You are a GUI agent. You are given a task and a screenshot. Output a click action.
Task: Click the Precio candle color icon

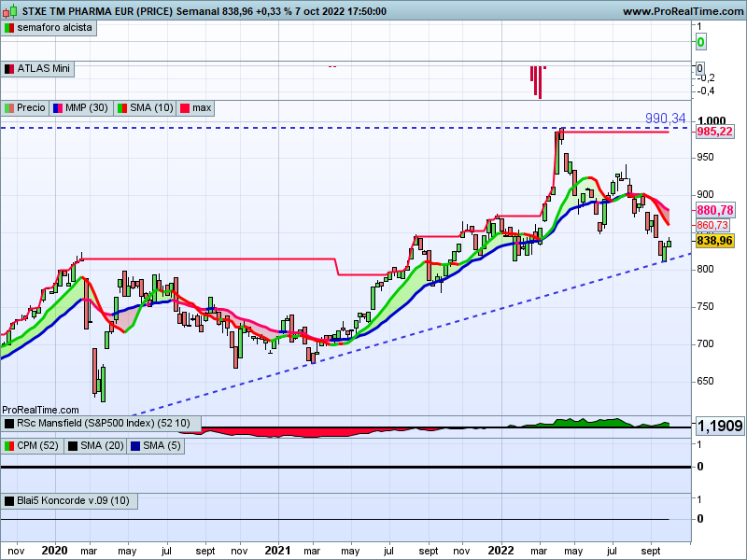pyautogui.click(x=9, y=108)
